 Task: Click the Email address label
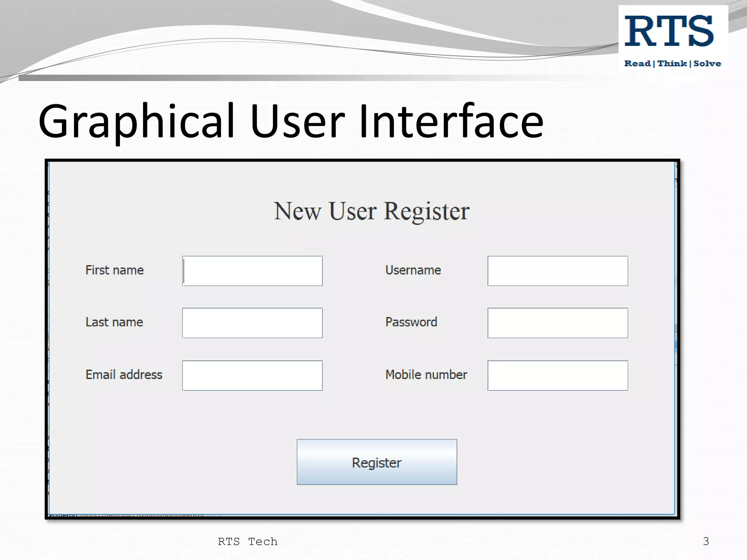[x=124, y=375]
